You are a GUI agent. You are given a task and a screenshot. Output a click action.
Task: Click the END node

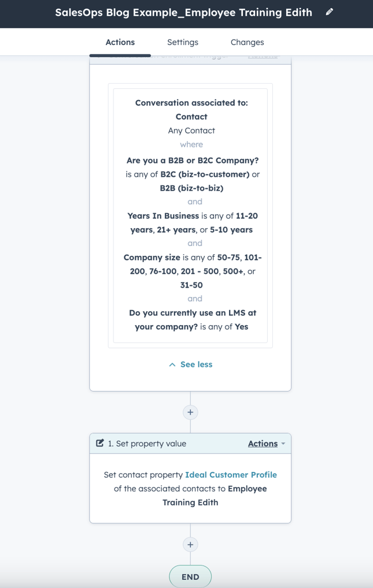click(x=190, y=576)
